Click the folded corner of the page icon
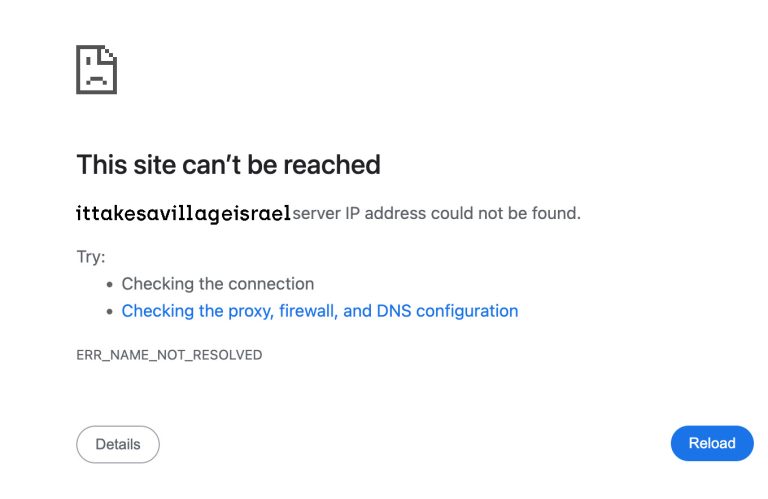This screenshot has width=768, height=499. [x=109, y=54]
